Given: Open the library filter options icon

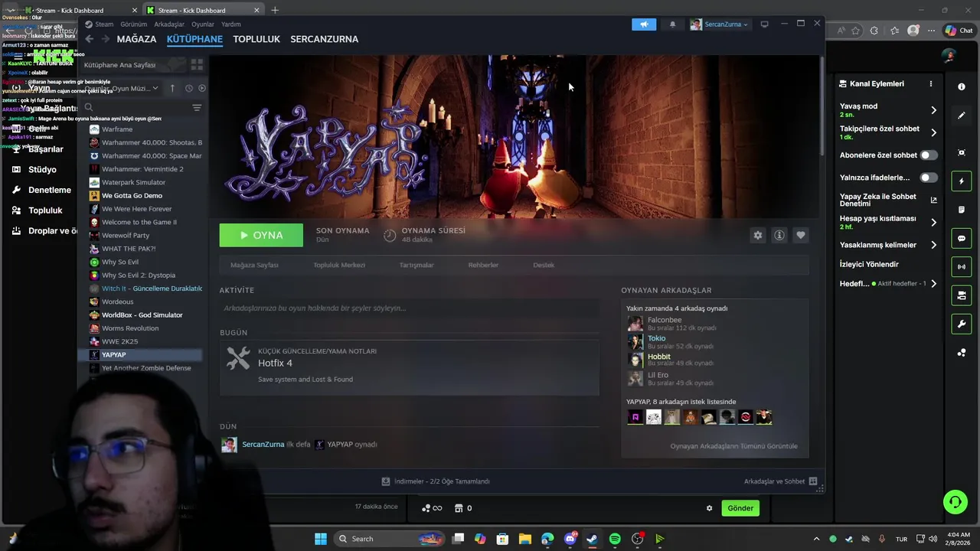Looking at the screenshot, I should coord(197,108).
